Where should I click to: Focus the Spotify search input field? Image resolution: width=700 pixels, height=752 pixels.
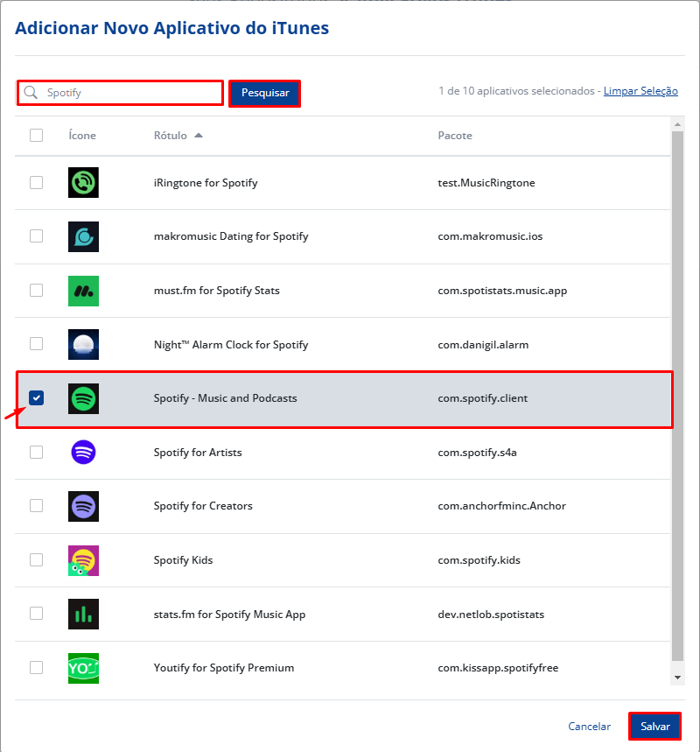131,92
